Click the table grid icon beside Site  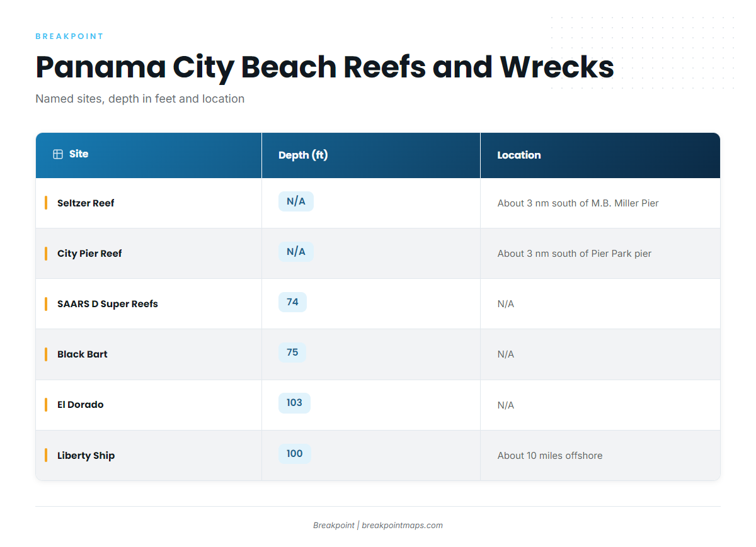coord(58,154)
